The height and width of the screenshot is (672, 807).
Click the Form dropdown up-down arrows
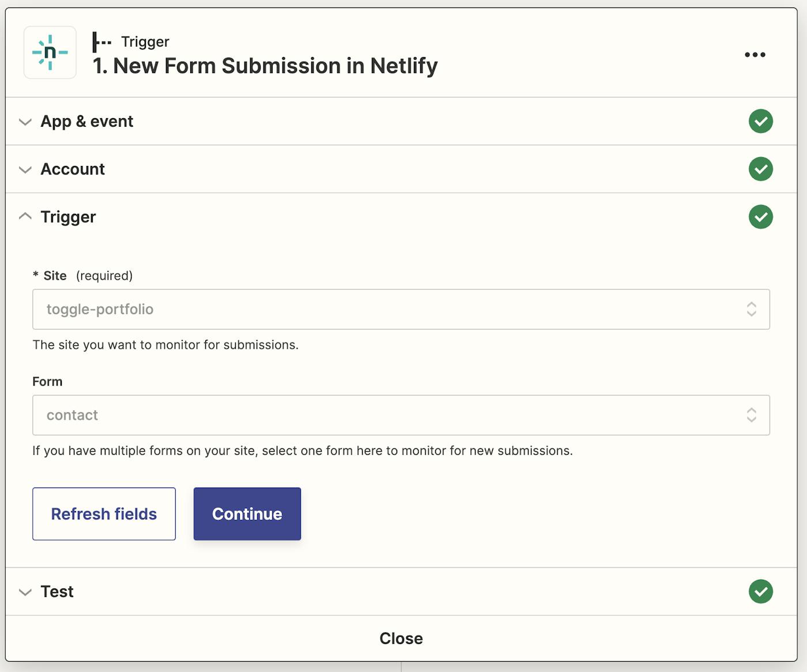pos(751,415)
